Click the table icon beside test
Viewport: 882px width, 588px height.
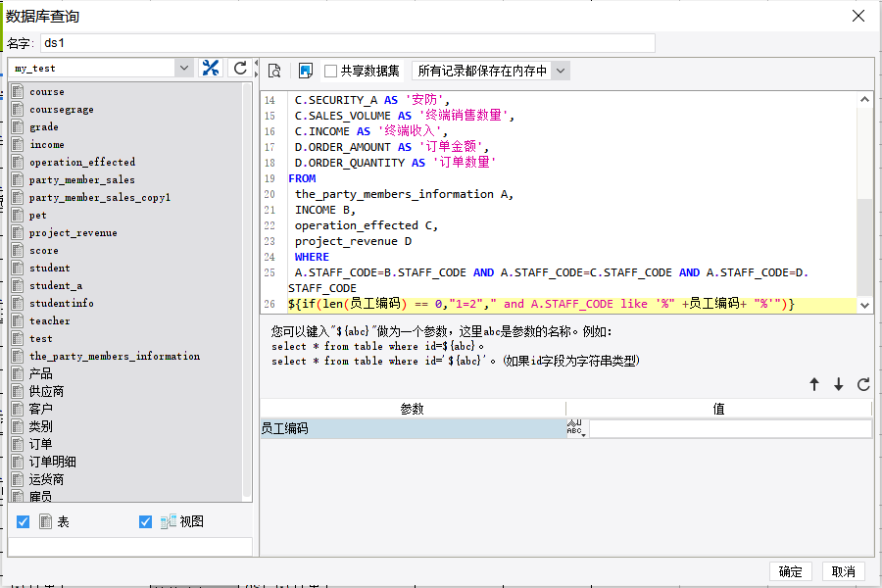click(18, 338)
